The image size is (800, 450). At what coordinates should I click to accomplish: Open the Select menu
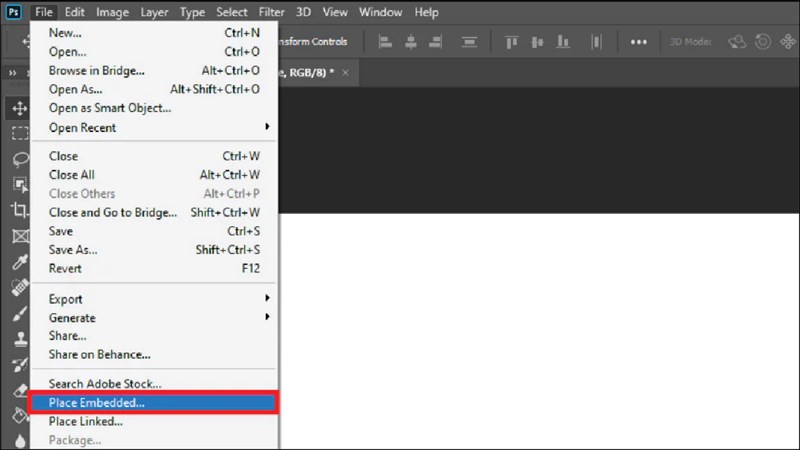(x=232, y=12)
